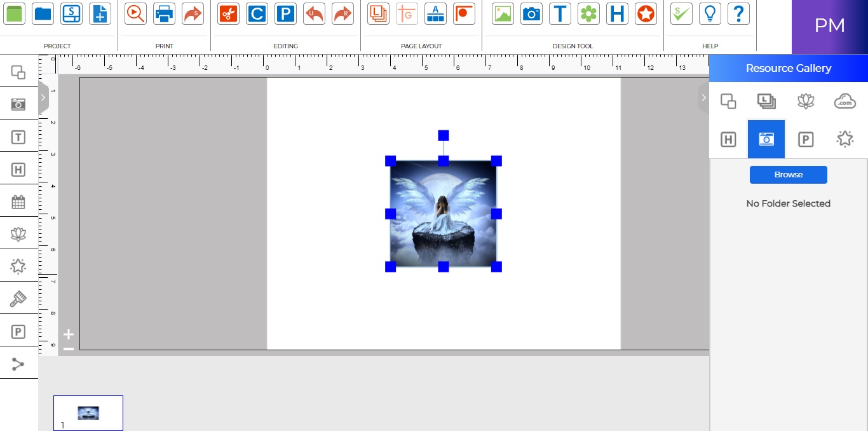Open project with blue folder icon

click(43, 13)
